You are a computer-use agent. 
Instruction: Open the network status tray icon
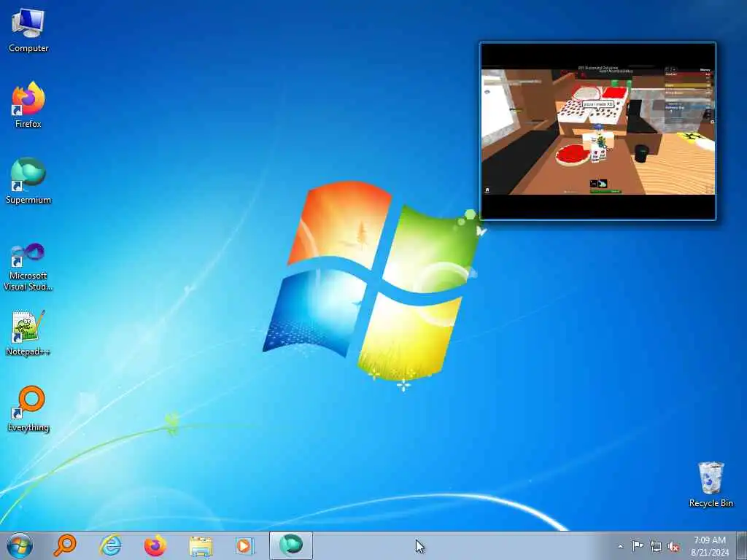(x=656, y=546)
